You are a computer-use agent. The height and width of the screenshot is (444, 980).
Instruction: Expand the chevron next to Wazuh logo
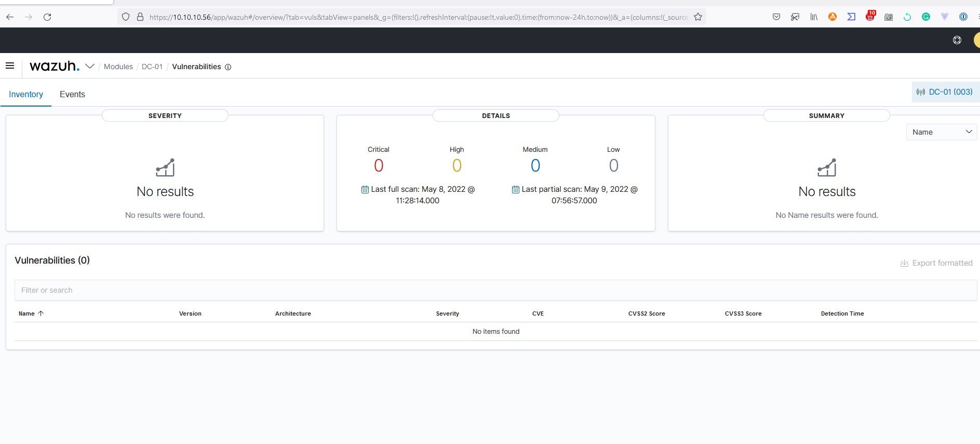(90, 66)
